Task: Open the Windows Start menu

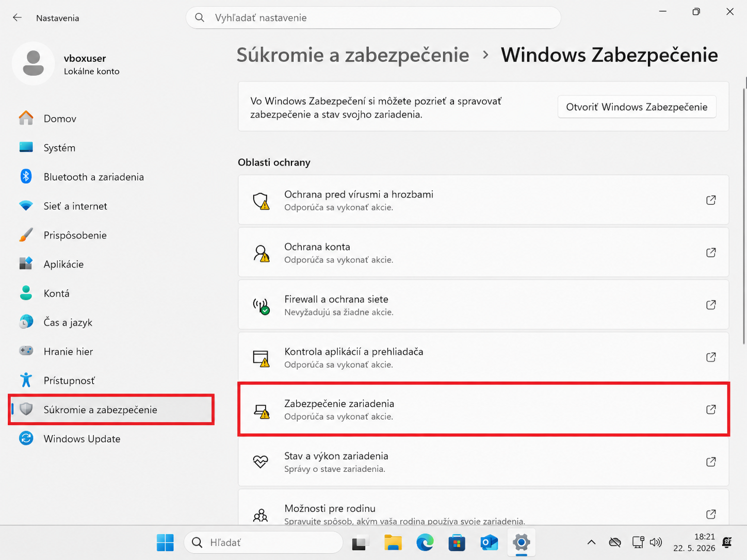Action: click(165, 542)
